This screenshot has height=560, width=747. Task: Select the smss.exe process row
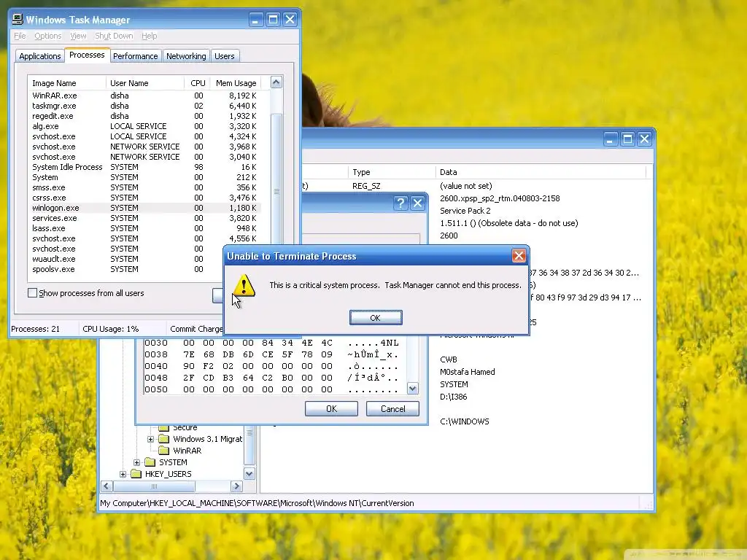[x=144, y=187]
